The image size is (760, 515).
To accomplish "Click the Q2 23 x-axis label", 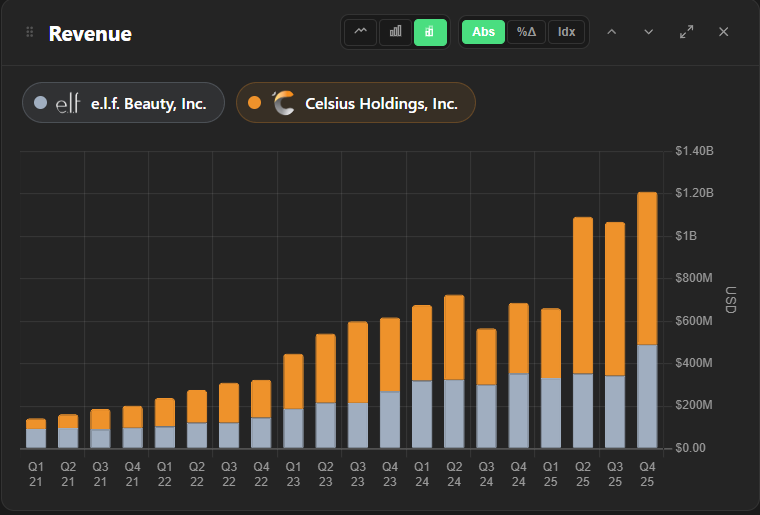I will click(x=325, y=474).
